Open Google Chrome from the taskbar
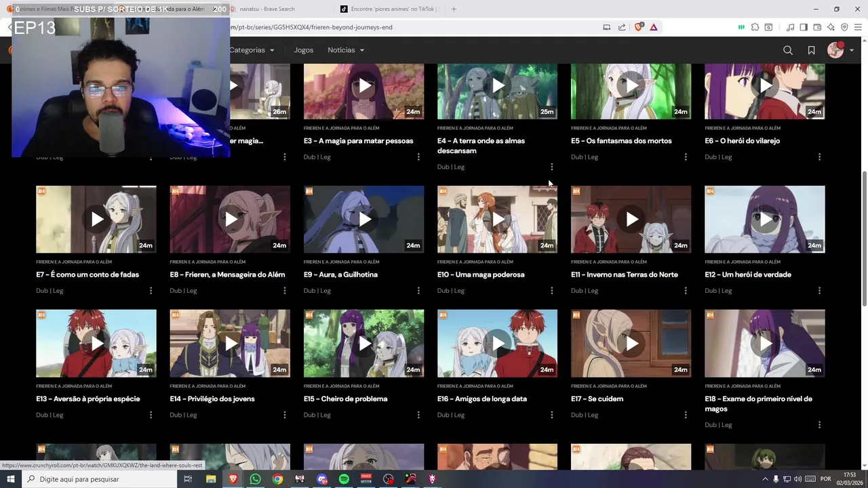This screenshot has height=488, width=868. 277,479
